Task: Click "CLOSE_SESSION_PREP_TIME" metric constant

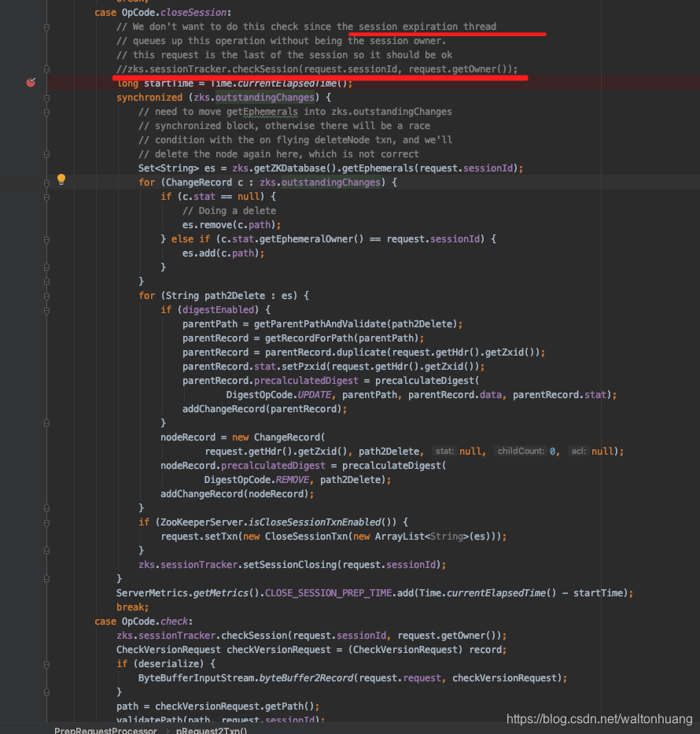Action: tap(329, 593)
